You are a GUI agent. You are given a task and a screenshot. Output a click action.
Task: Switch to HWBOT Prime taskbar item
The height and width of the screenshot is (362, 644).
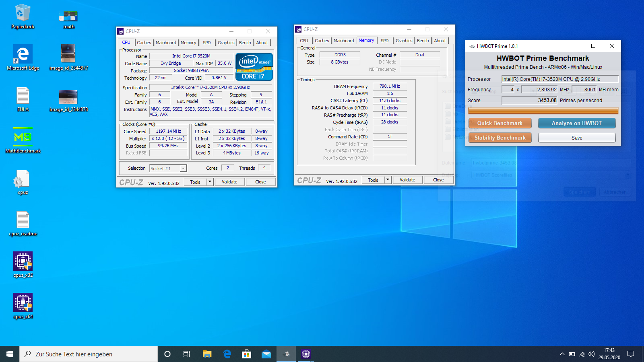click(287, 354)
